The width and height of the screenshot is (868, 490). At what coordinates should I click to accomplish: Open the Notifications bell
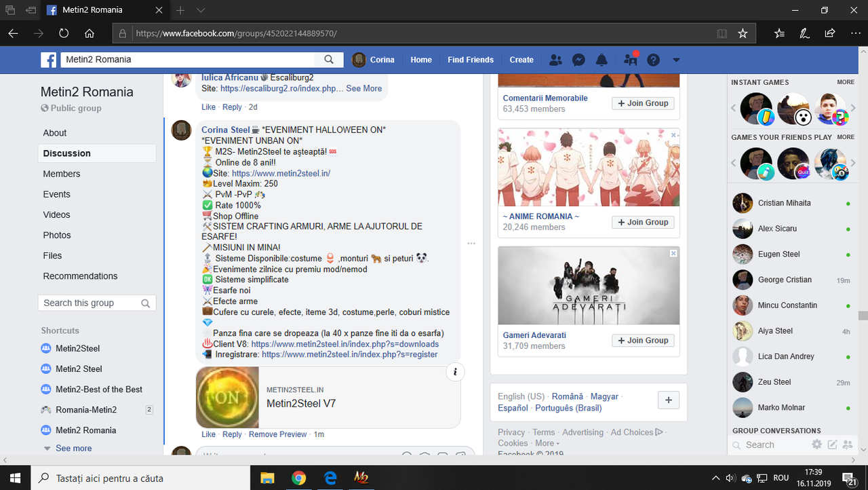click(601, 60)
